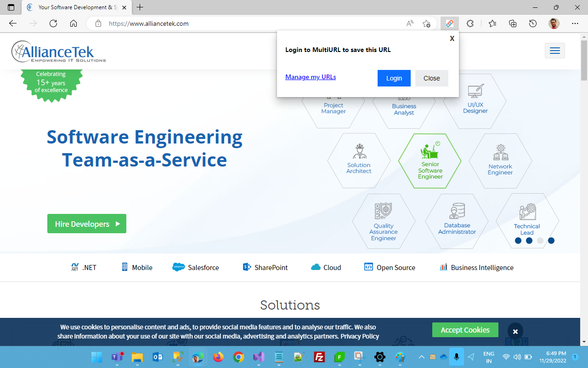Open the hamburger navigation menu

pos(554,51)
